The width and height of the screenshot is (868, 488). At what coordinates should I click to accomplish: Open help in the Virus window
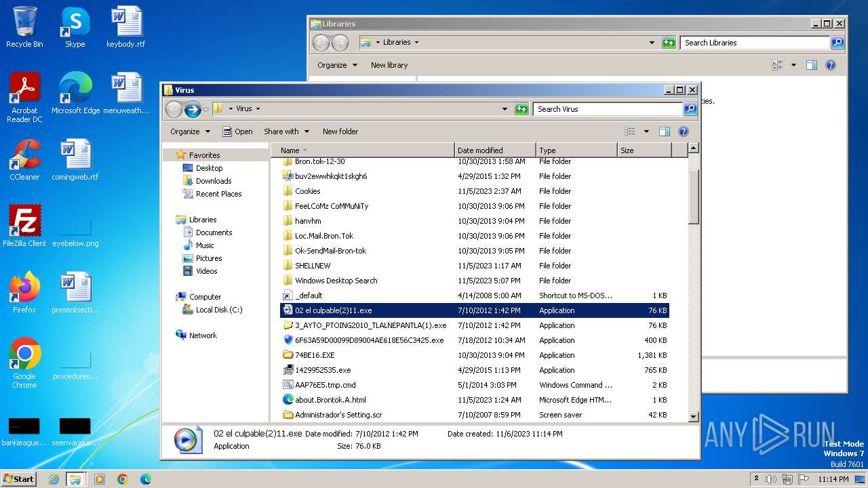pos(684,131)
